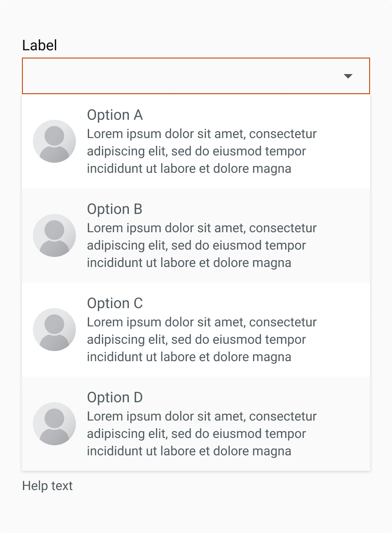Click the "Option B" title text
Image resolution: width=392 pixels, height=533 pixels.
115,209
